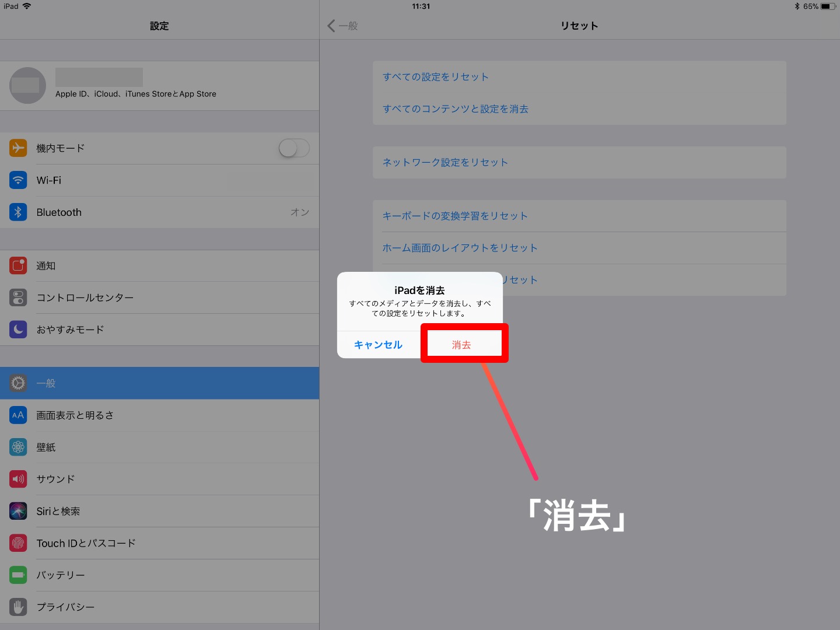The image size is (840, 630).
Task: Open Wi-Fi settings via its icon
Action: (18, 180)
